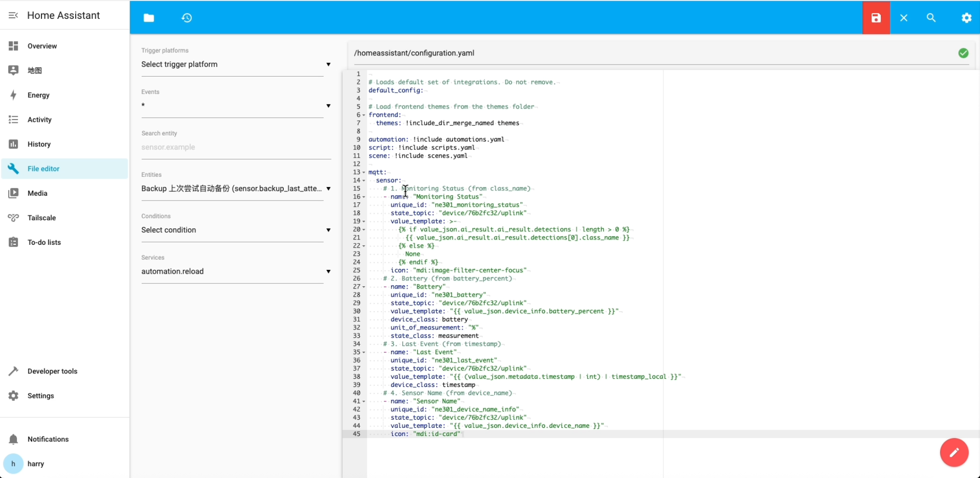980x478 pixels.
Task: Close the current file with X
Action: tap(903, 18)
